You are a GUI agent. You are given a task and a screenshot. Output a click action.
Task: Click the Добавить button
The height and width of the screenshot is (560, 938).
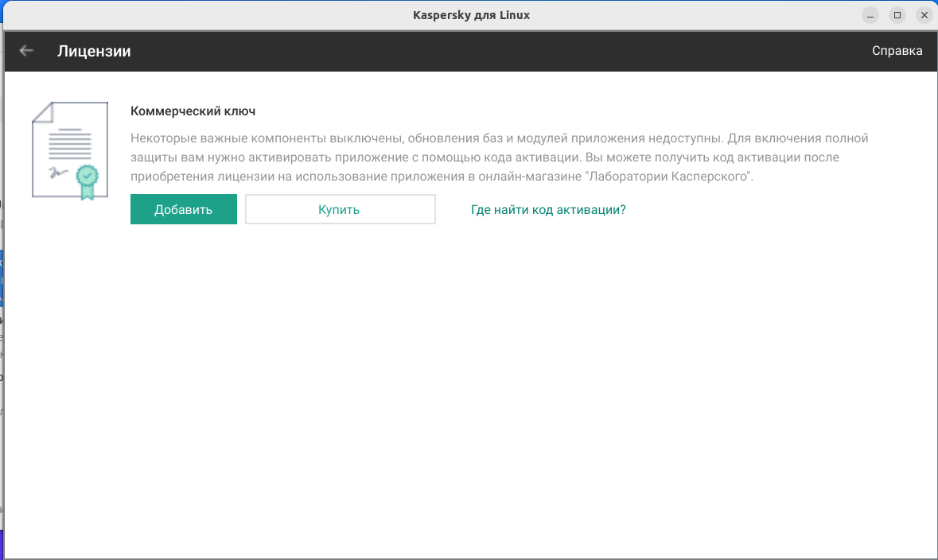point(184,209)
